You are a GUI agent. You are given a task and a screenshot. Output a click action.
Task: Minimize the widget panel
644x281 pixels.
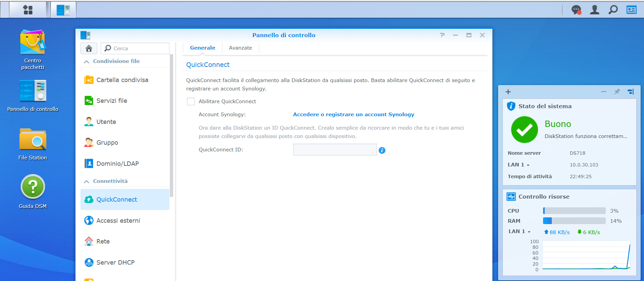tap(604, 92)
